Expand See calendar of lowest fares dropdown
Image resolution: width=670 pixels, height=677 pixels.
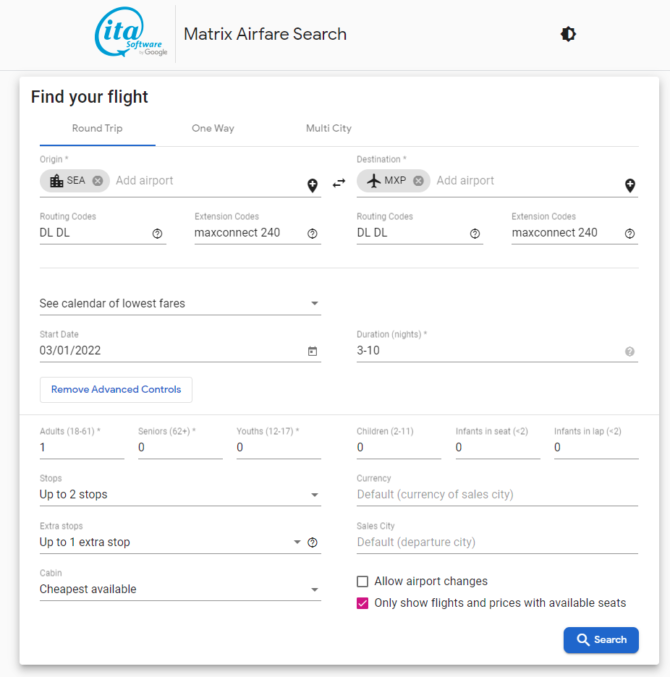tap(180, 304)
